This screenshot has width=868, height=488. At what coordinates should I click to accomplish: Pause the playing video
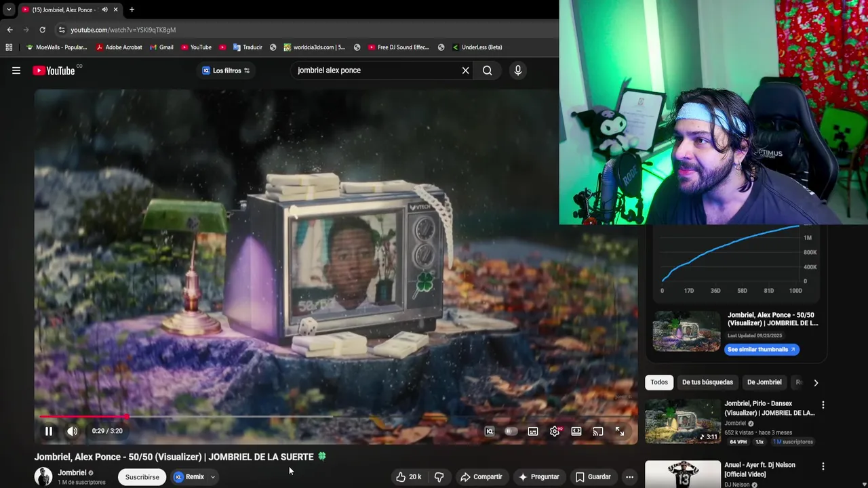(x=49, y=431)
